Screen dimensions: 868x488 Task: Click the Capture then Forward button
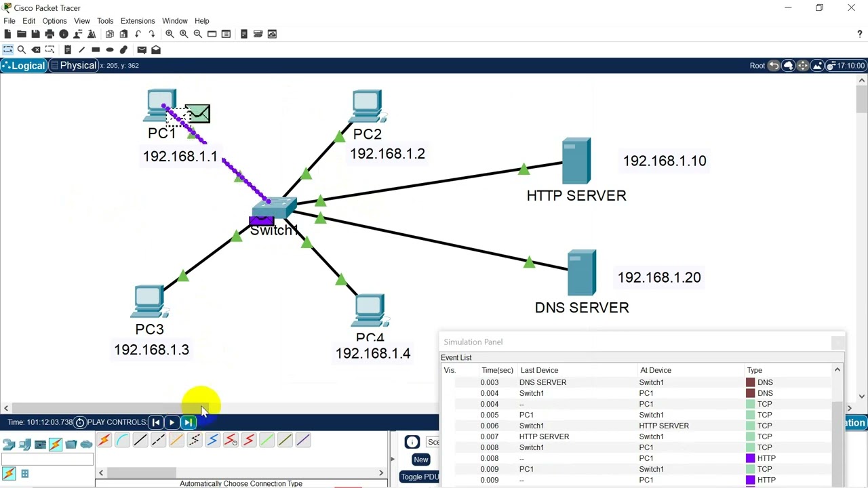[188, 422]
